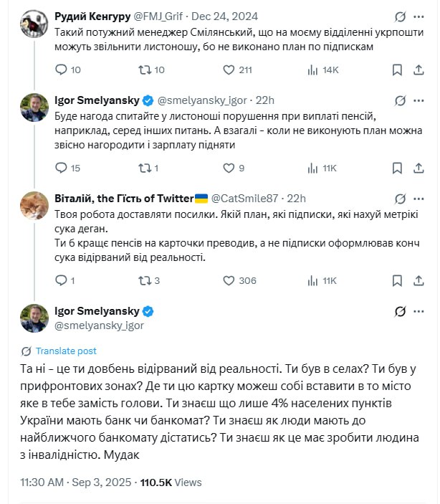Open more options on Рудий Кенгуру tweet

click(424, 16)
